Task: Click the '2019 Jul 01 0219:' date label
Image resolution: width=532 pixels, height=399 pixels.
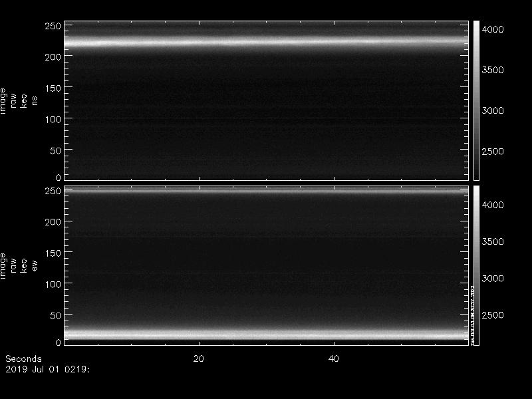Action: pos(47,369)
